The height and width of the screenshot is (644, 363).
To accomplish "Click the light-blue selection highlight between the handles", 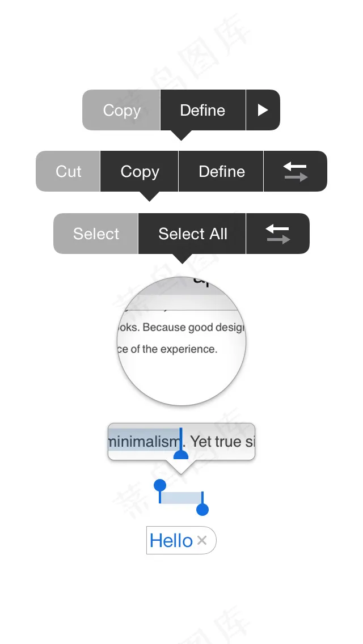I will pos(181,497).
